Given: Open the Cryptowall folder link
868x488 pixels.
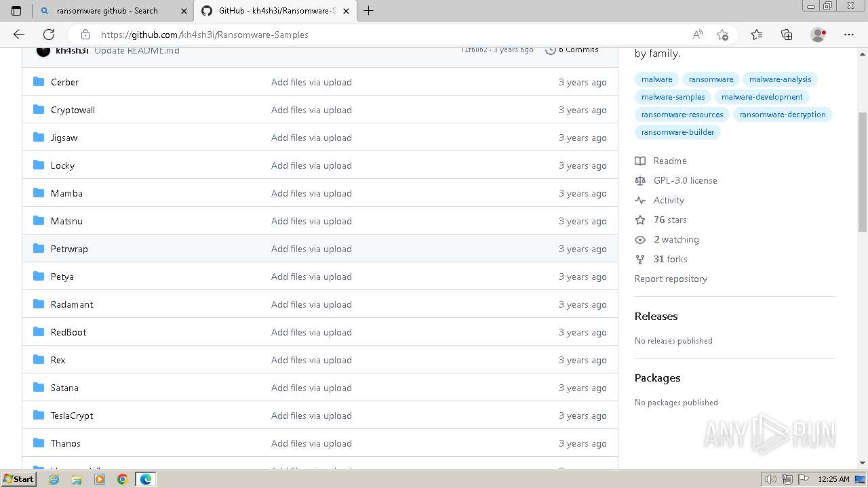Looking at the screenshot, I should (73, 110).
